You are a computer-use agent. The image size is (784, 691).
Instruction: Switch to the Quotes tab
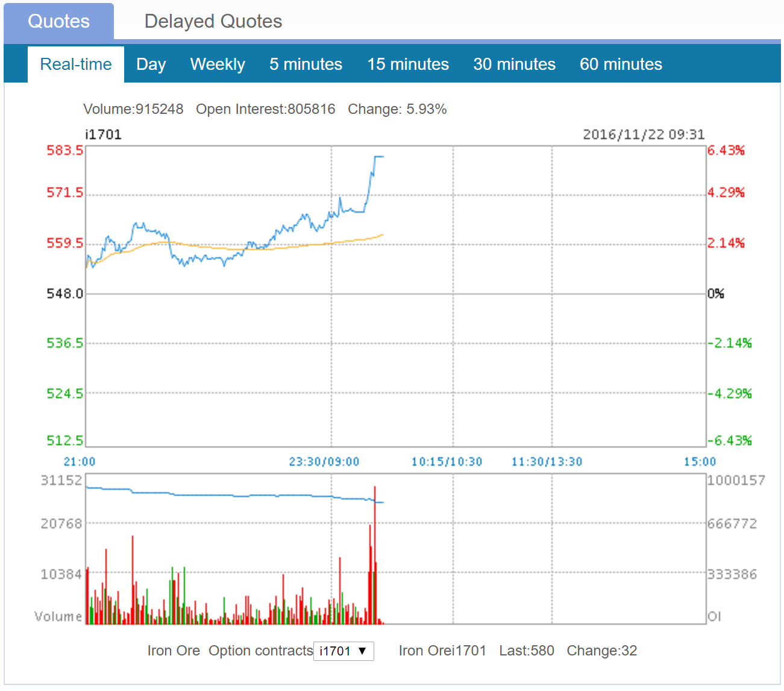[58, 22]
